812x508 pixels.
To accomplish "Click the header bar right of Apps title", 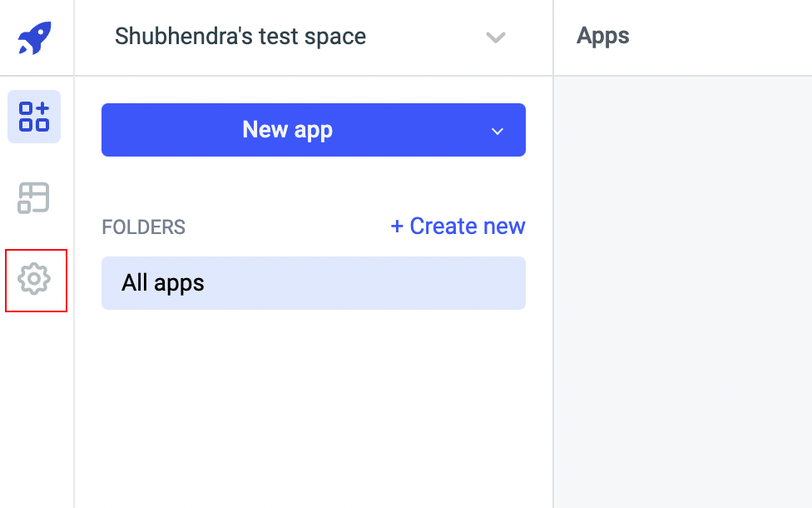I will 724,37.
